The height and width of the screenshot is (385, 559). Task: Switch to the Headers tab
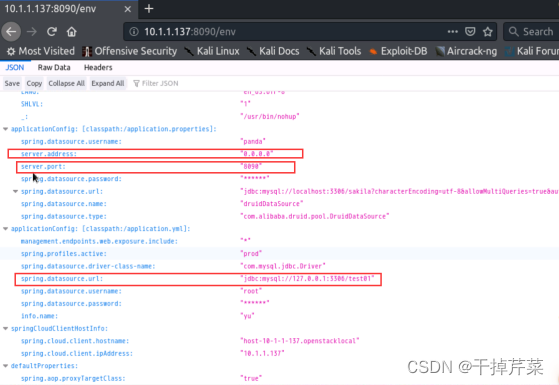click(98, 67)
